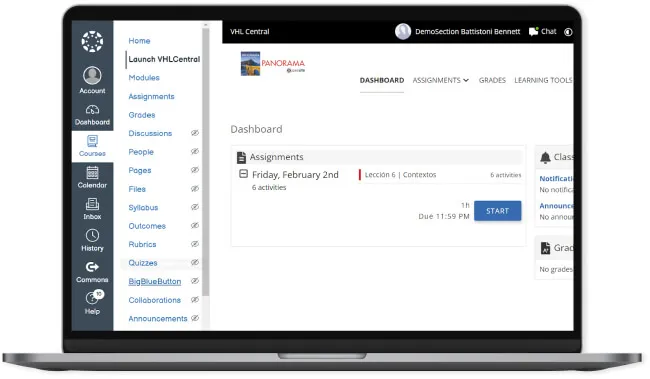This screenshot has height=379, width=650.
Task: Click the Panorama textbook cover thumbnail
Action: (x=250, y=63)
